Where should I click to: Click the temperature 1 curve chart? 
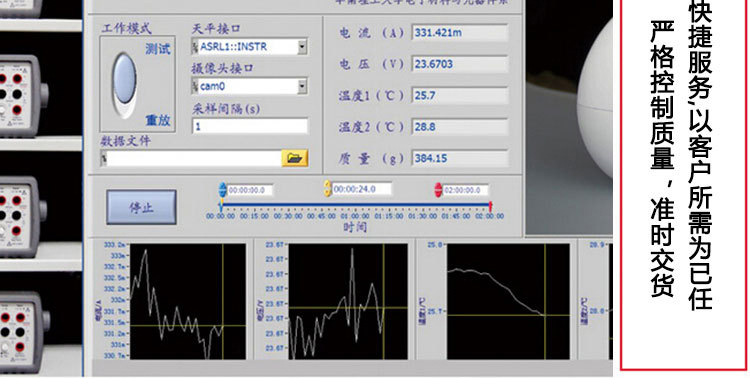[x=508, y=301]
